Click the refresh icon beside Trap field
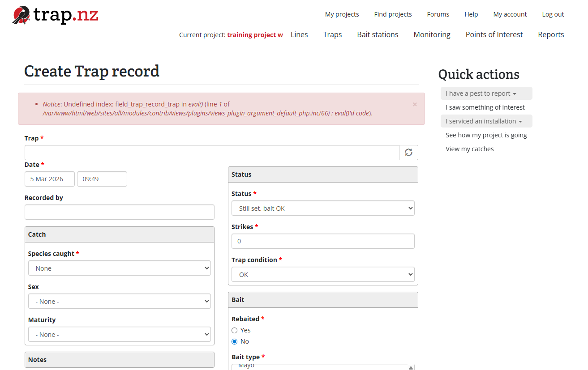The image size is (588, 370). 408,153
